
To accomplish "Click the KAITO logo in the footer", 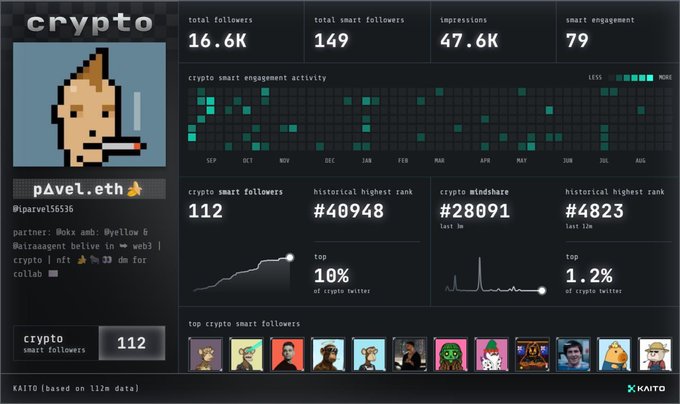I will coord(646,388).
